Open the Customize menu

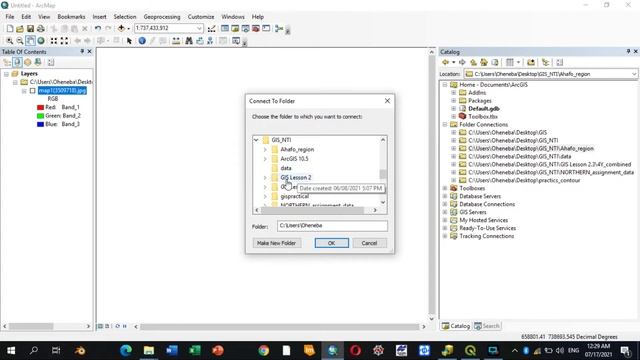click(x=201, y=17)
